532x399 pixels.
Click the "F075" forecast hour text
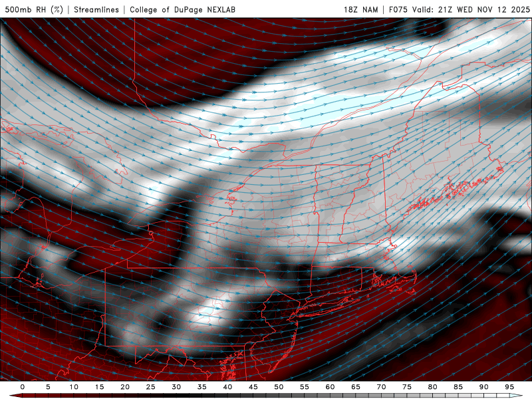tap(398, 9)
